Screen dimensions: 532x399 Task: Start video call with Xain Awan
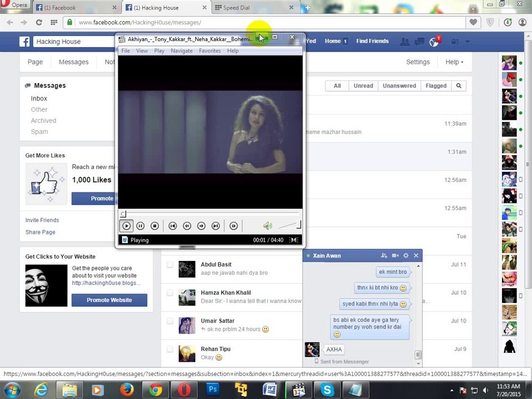coord(395,255)
